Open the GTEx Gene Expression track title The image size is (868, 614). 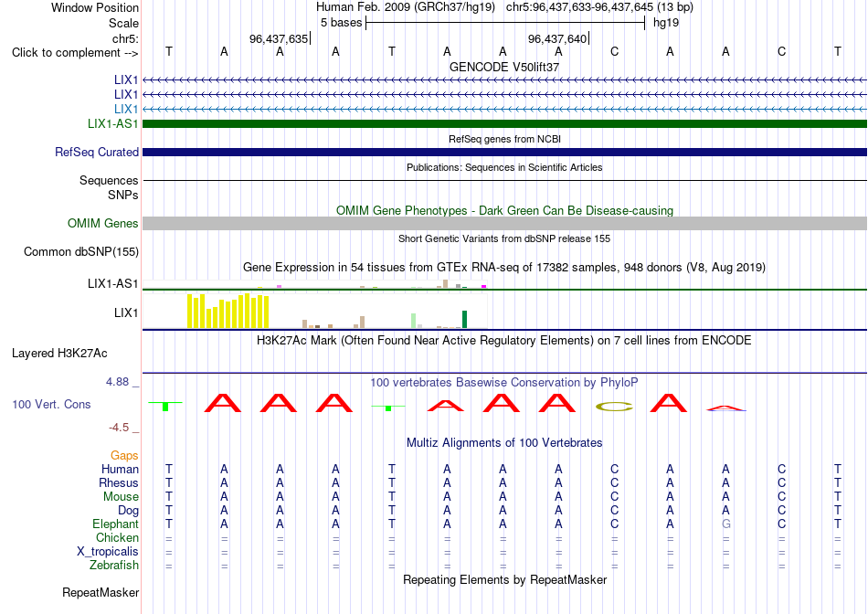coord(504,268)
